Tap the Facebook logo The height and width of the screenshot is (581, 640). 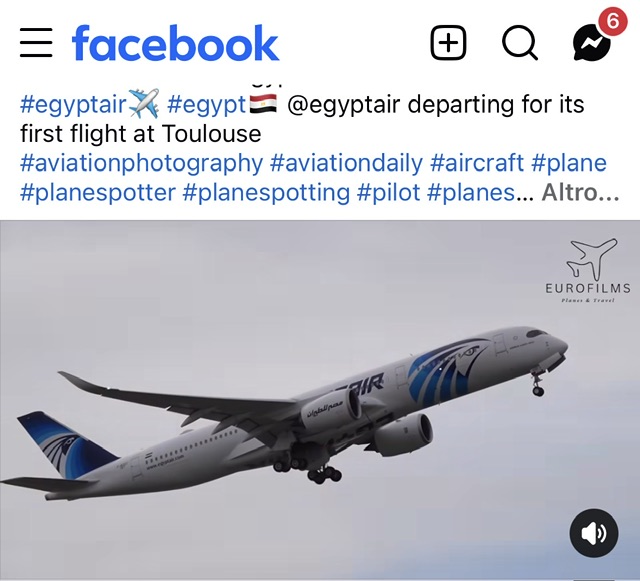[x=175, y=43]
